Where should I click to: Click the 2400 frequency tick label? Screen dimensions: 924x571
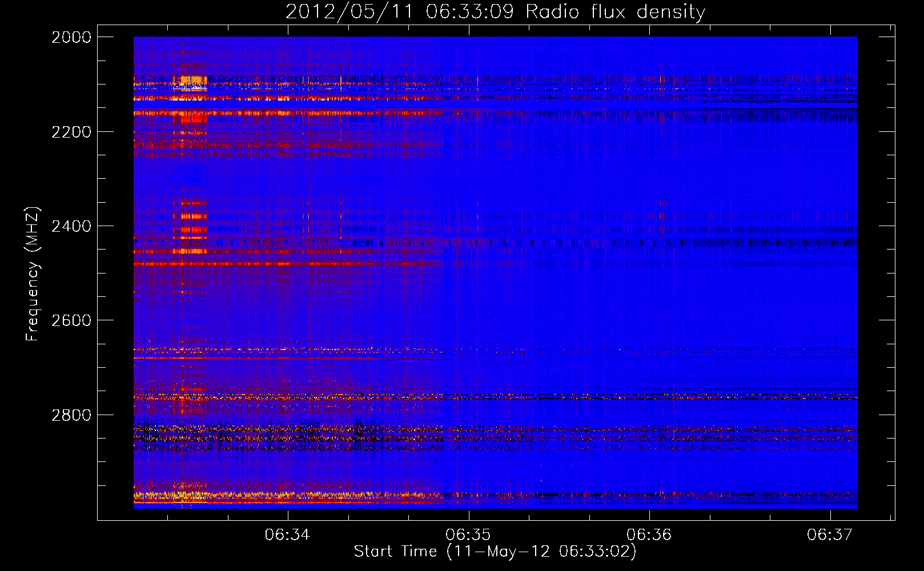[x=71, y=226]
